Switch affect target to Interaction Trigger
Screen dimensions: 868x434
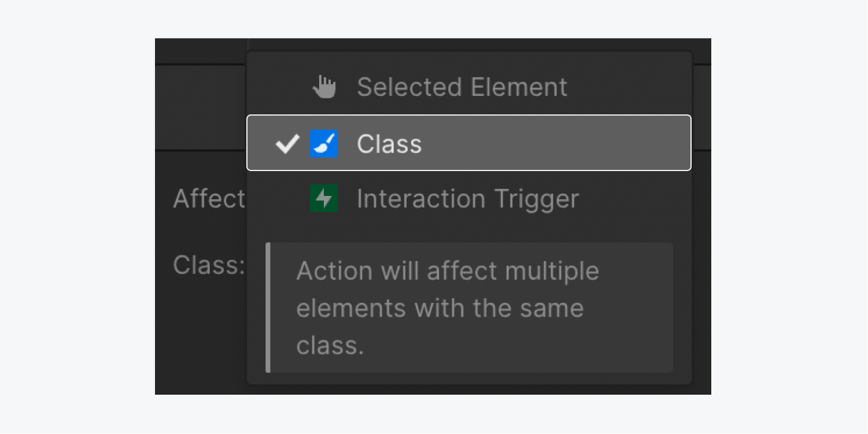tap(468, 199)
